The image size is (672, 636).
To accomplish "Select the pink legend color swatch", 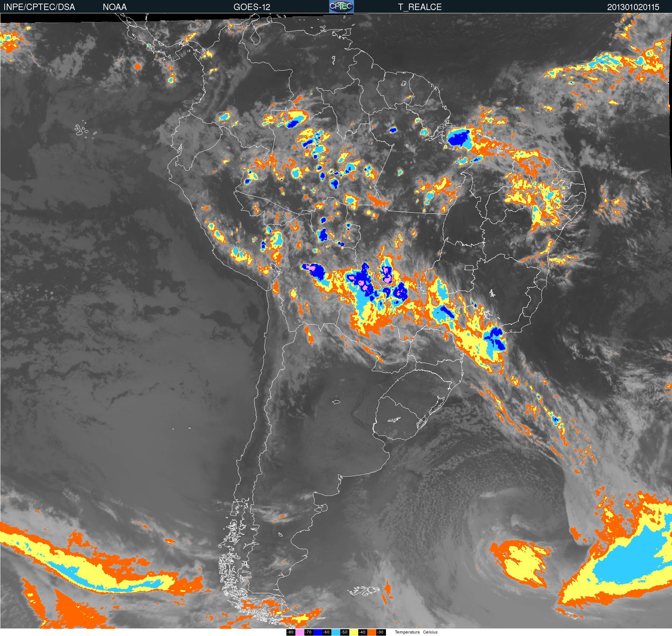I will click(x=300, y=632).
